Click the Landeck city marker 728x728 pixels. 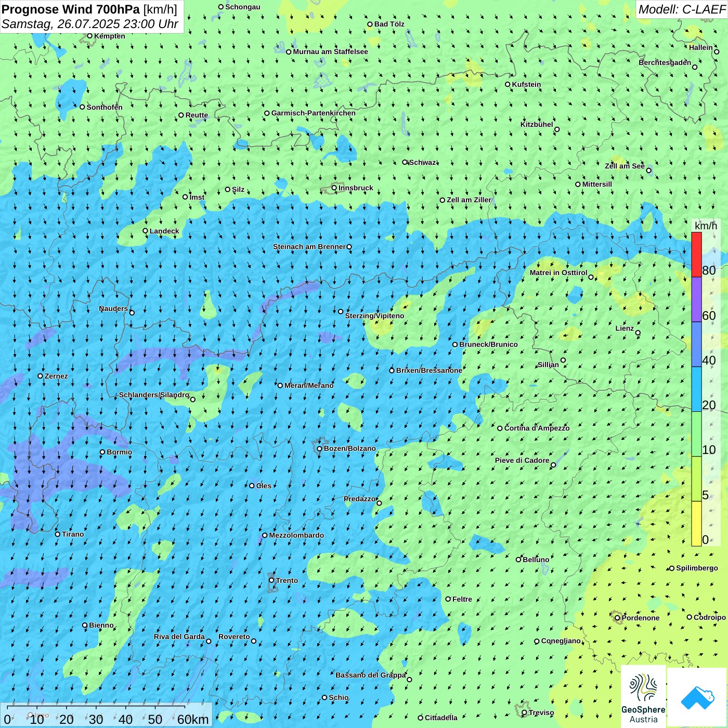click(145, 231)
